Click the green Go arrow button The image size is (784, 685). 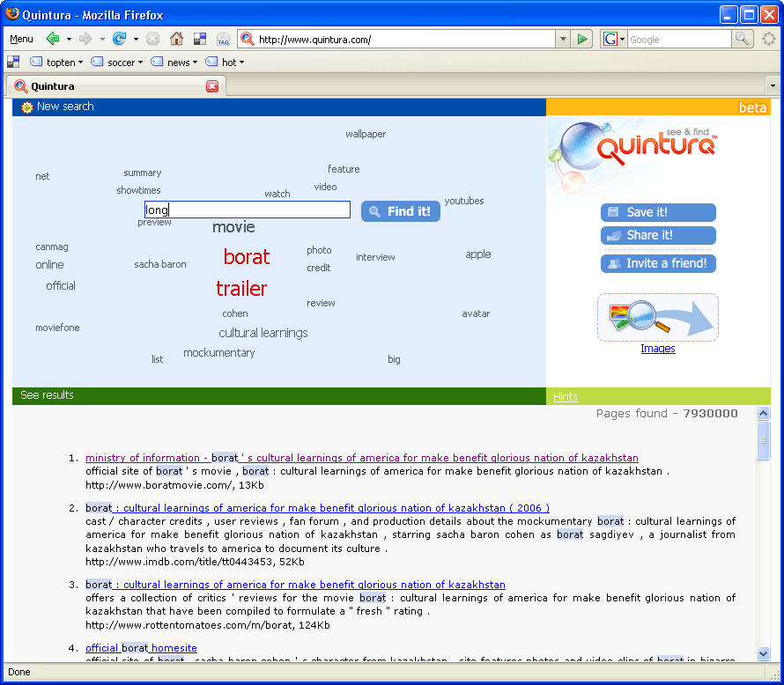[x=581, y=39]
